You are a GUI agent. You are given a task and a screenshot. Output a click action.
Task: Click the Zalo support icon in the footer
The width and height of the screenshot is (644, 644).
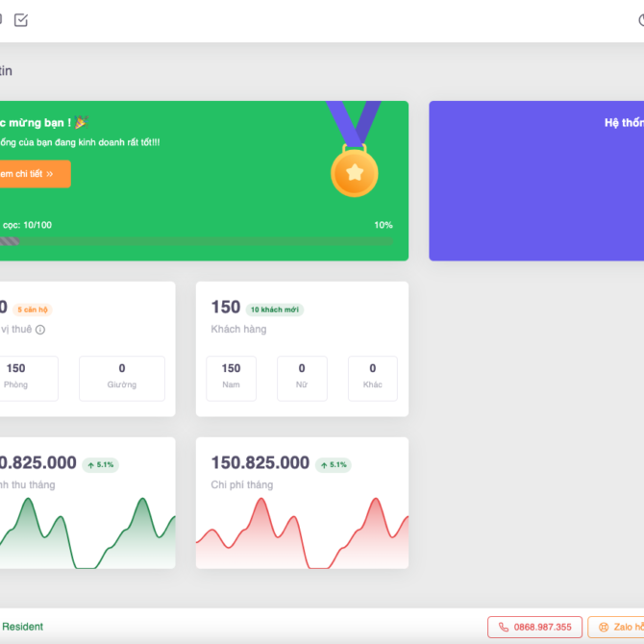click(x=604, y=627)
